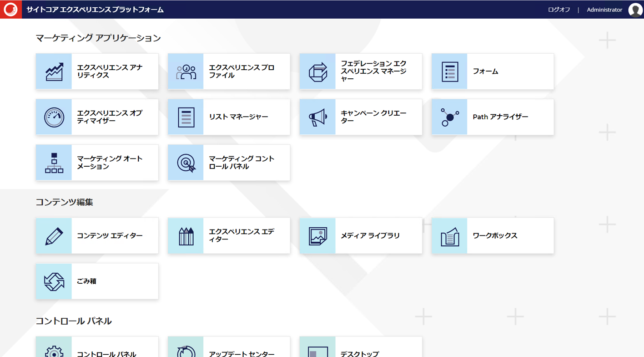Click the エクスペリエンス アナリティクス chart icon
This screenshot has height=357, width=644.
pyautogui.click(x=54, y=71)
